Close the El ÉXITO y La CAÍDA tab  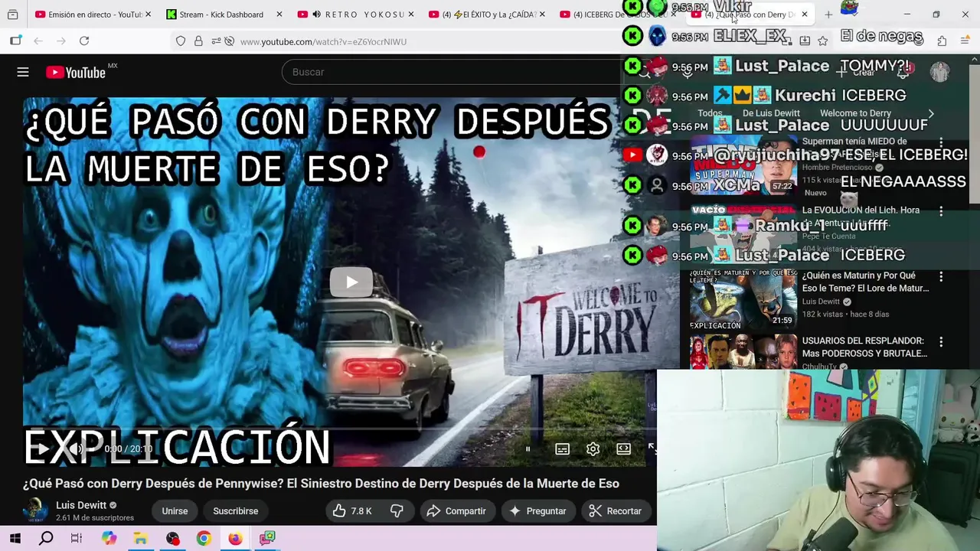click(x=542, y=15)
